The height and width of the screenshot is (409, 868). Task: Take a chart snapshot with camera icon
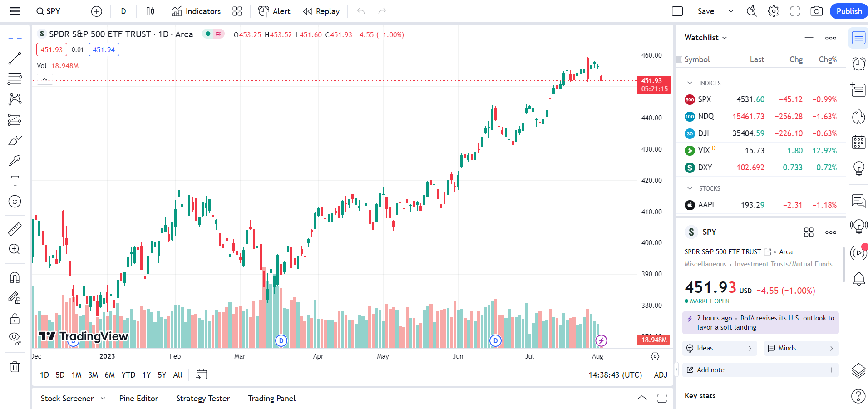[x=817, y=11]
